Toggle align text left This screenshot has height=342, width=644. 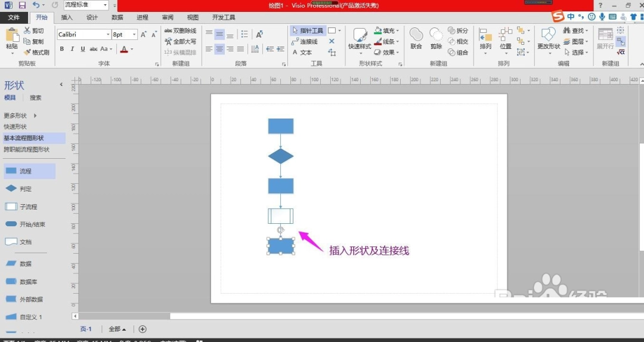209,49
